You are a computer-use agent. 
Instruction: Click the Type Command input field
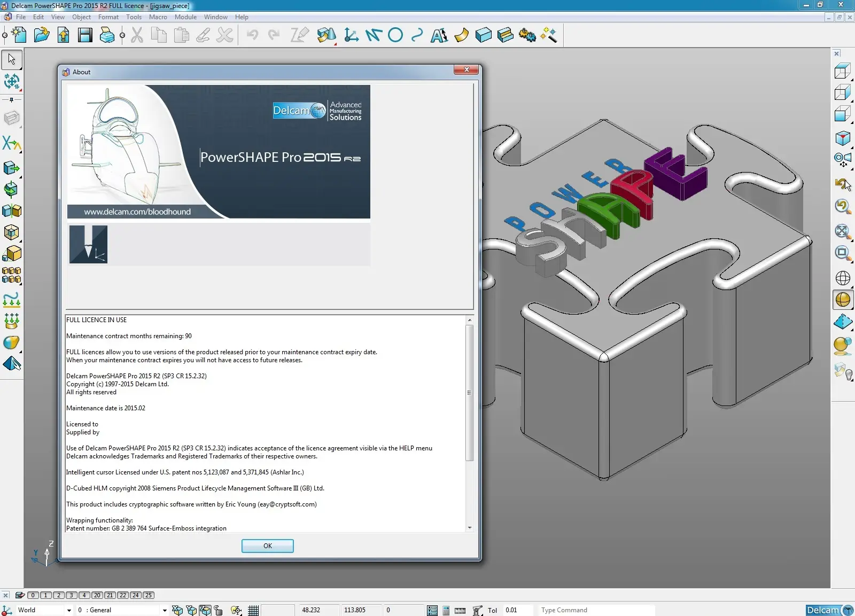[597, 610]
